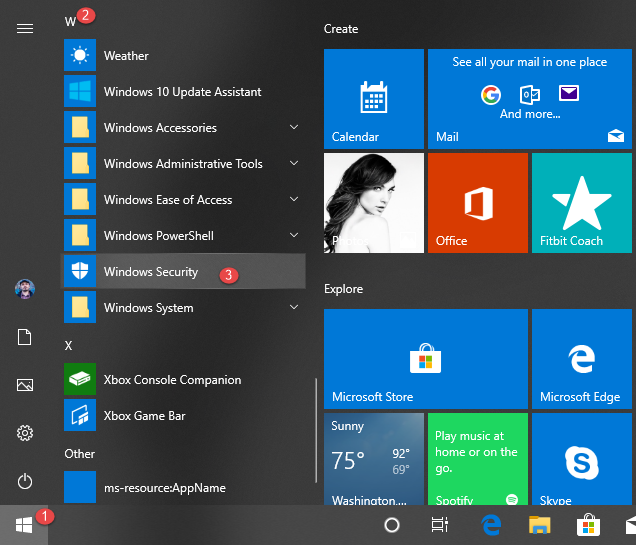This screenshot has width=636, height=545.
Task: Open Settings gear in Start sidebar
Action: tap(25, 433)
